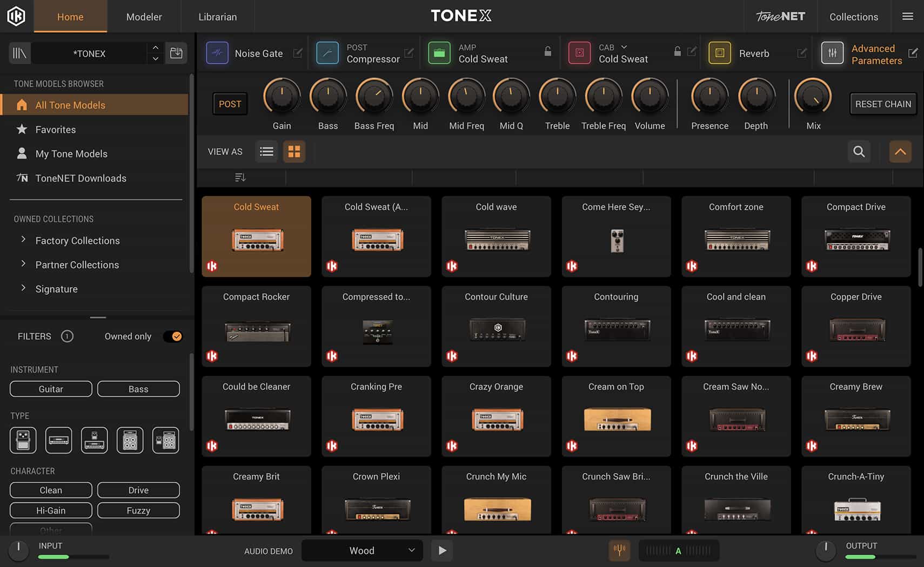Select the pedal type filter icon
This screenshot has width=924, height=567.
[x=22, y=440]
